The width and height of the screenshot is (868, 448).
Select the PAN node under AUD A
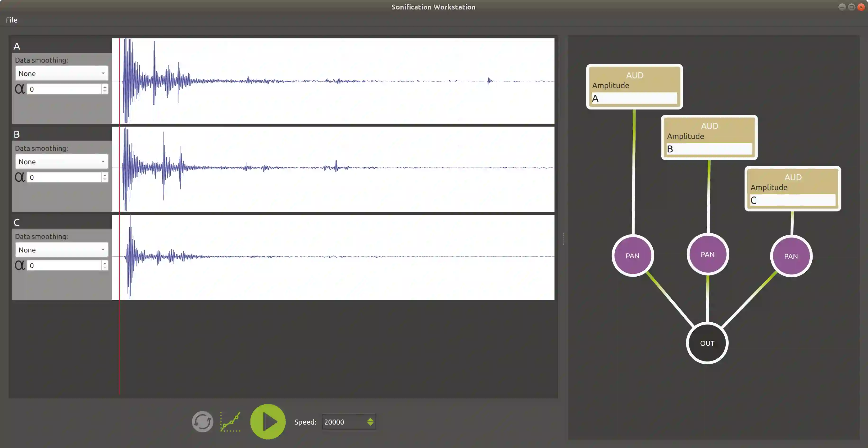pyautogui.click(x=632, y=256)
